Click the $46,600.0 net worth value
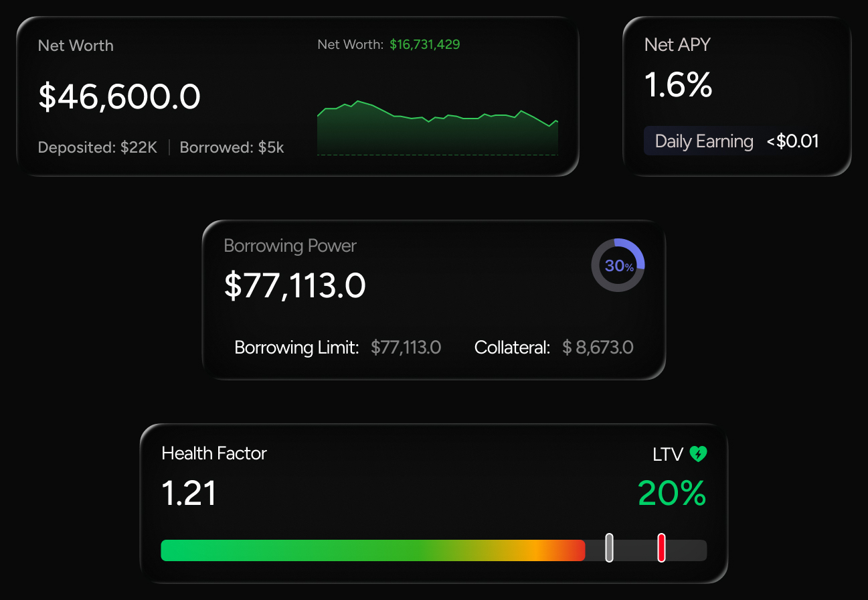The width and height of the screenshot is (868, 600). [120, 96]
